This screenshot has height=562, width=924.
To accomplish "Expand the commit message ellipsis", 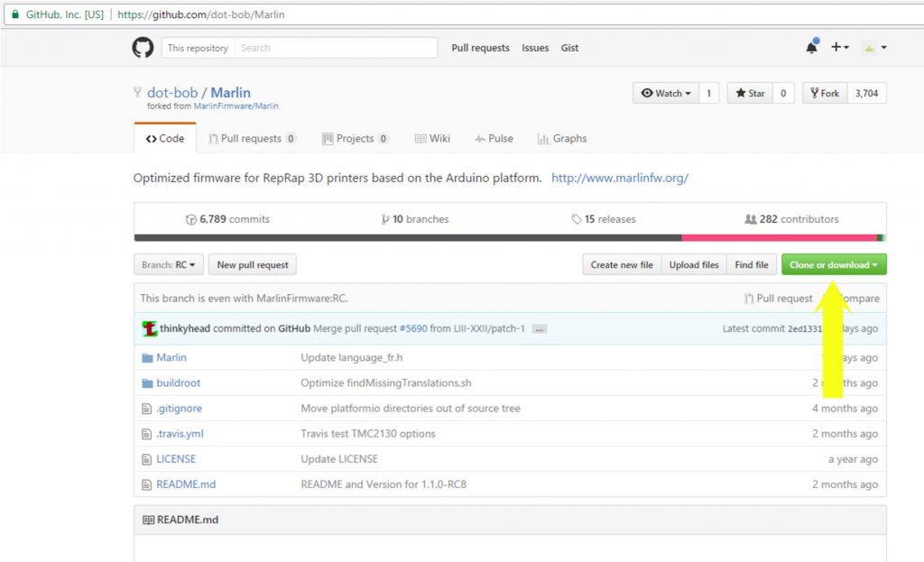I will (x=540, y=329).
